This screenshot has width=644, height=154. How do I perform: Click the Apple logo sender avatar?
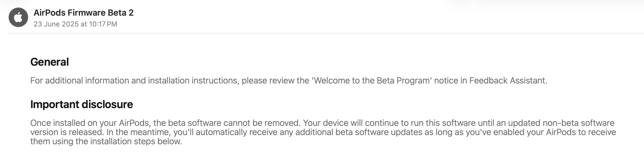click(18, 17)
